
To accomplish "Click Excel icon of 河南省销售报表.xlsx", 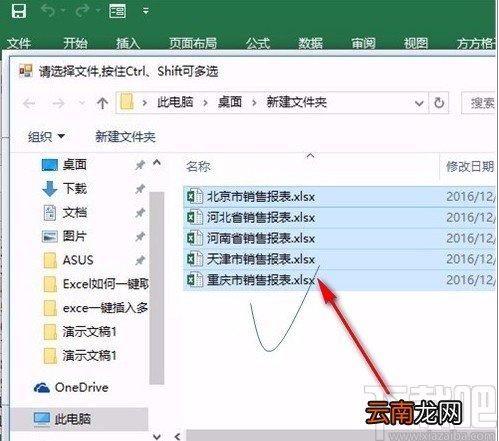I will click(195, 238).
